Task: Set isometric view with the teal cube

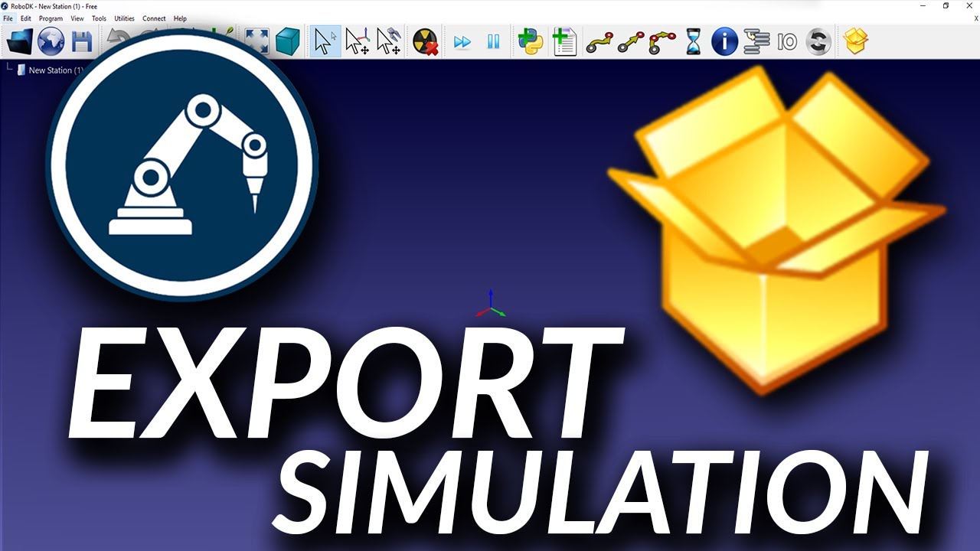Action: click(x=287, y=41)
